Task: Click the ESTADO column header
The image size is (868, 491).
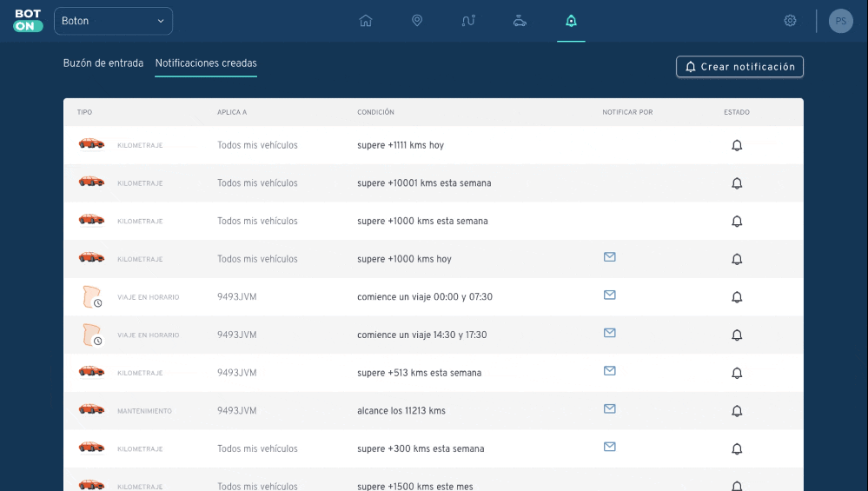Action: 737,112
